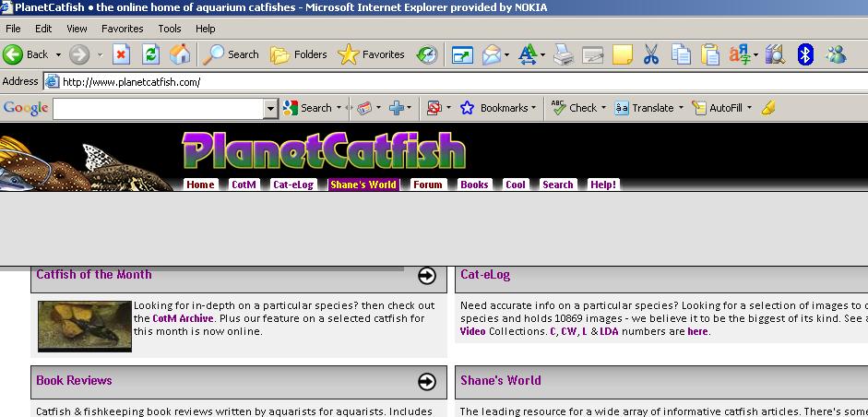Follow the LDA numbers link
This screenshot has height=417, width=868.
click(x=609, y=332)
